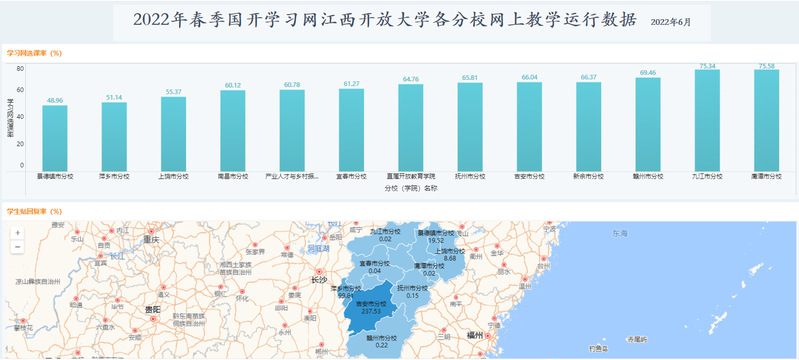This screenshot has width=799, height=360.
Task: Select 抚州市分校 region on the map
Action: [413, 292]
